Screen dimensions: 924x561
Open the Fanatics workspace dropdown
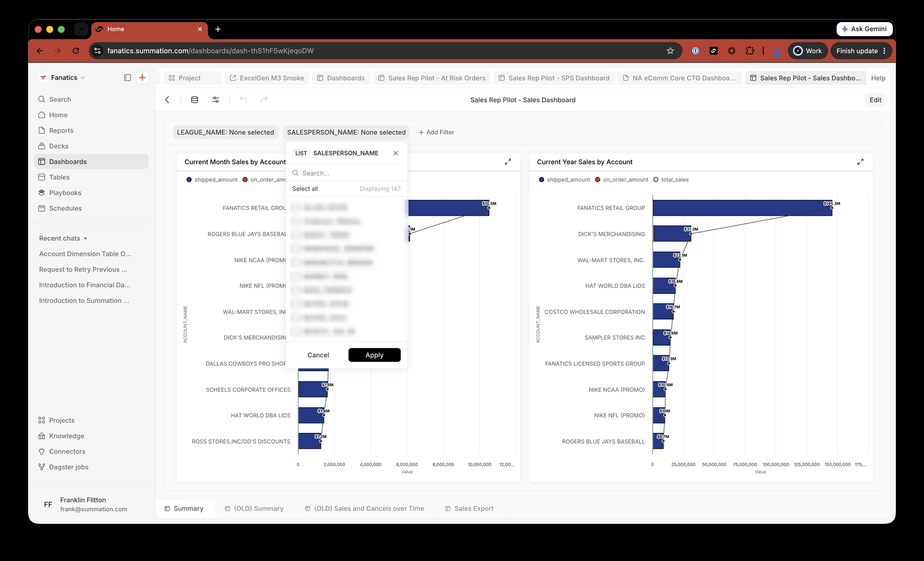tap(62, 78)
